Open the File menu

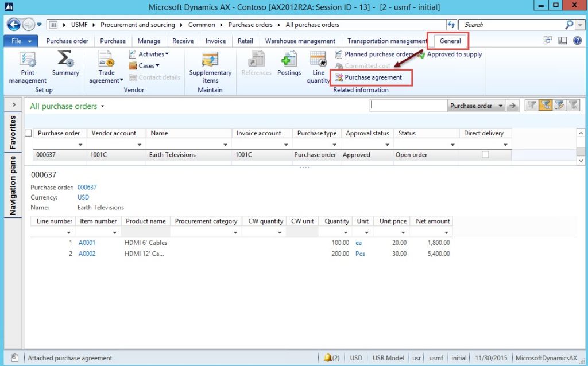click(20, 41)
